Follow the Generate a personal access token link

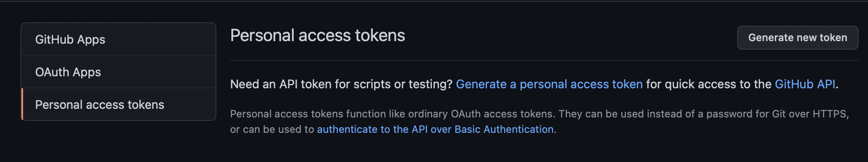(549, 84)
